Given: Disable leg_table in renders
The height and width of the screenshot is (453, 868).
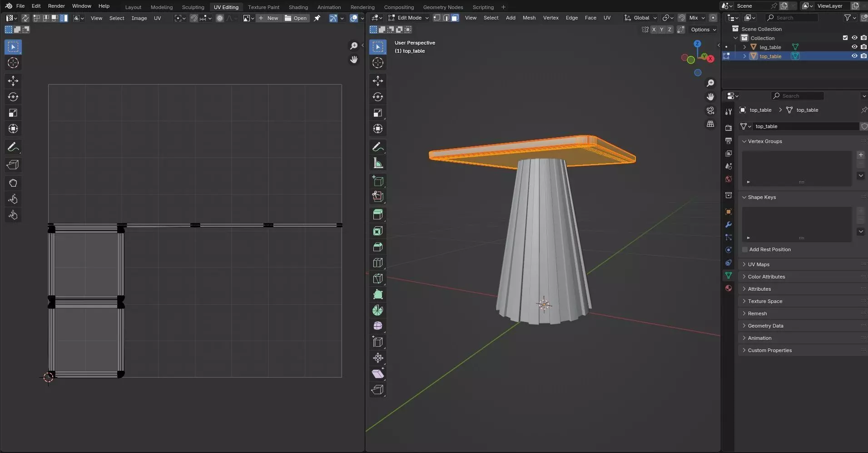Looking at the screenshot, I should 863,47.
